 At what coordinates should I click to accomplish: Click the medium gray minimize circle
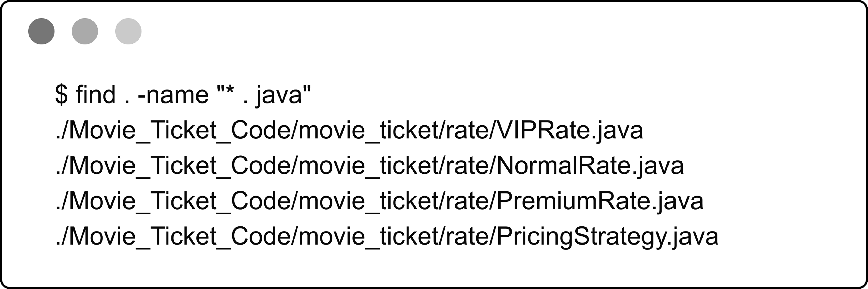click(85, 31)
